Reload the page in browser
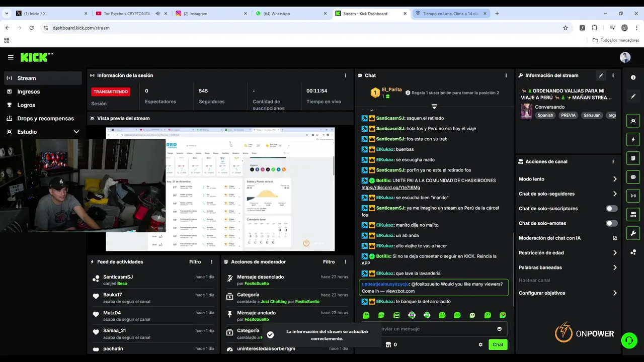 pos(31,28)
